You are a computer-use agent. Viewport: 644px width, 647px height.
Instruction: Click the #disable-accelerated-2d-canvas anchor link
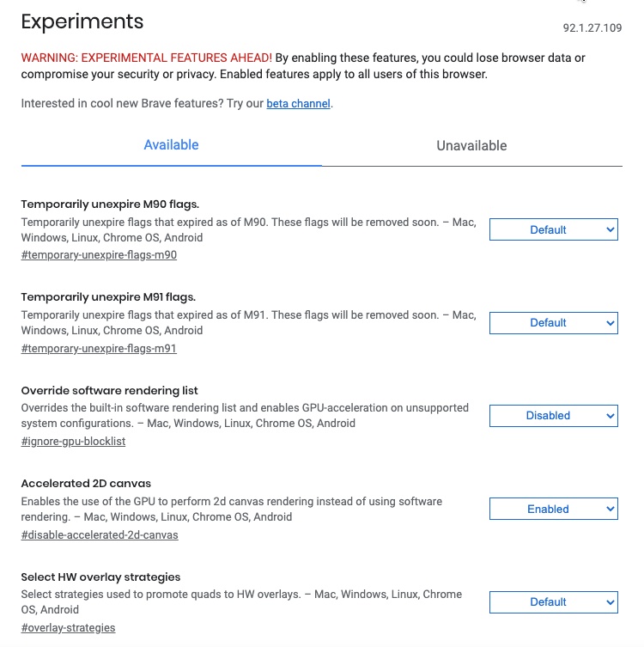(x=100, y=535)
